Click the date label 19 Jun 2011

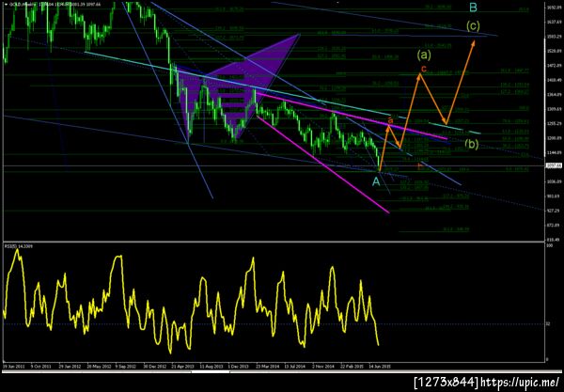12,367
